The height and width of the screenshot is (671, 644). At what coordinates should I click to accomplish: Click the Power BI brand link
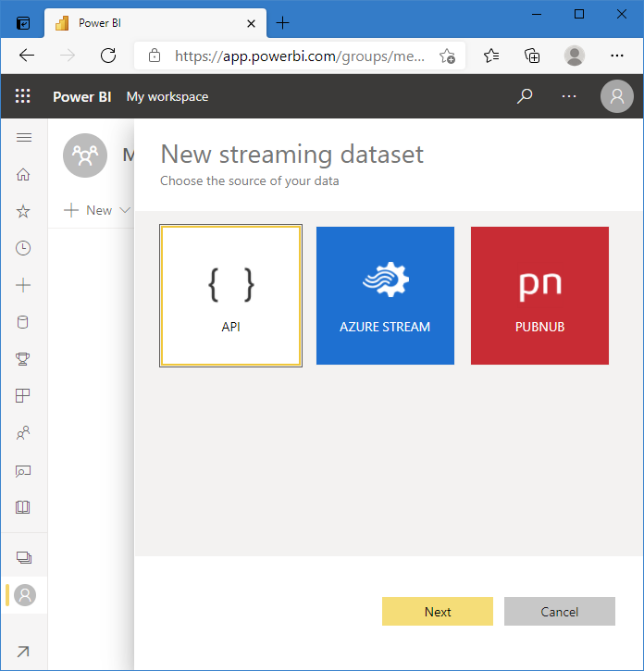point(81,96)
